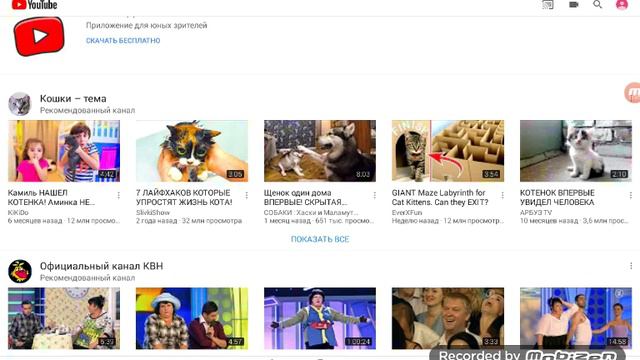Open search via the magnifier icon
This screenshot has width=640, height=360.
coord(597,4)
